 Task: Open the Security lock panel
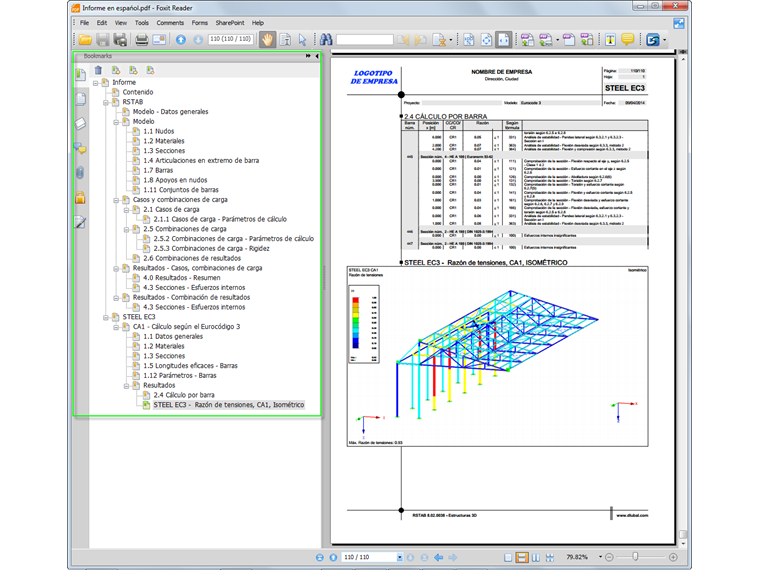pos(80,197)
